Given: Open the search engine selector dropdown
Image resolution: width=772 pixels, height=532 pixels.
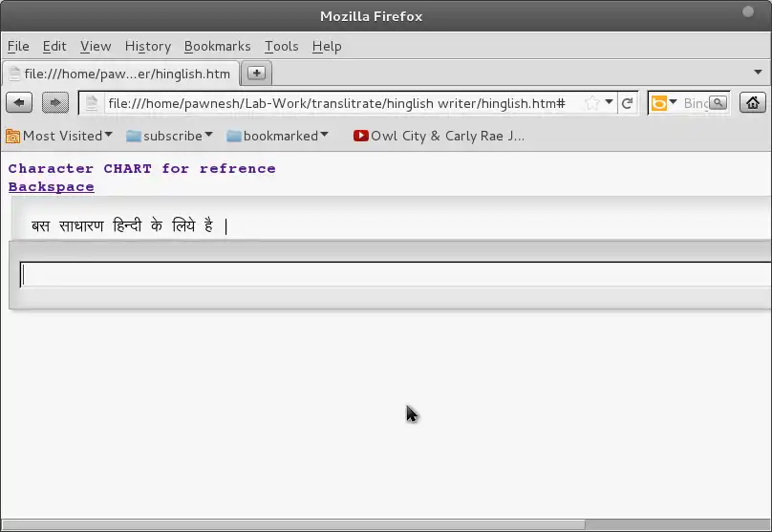Looking at the screenshot, I should (673, 102).
